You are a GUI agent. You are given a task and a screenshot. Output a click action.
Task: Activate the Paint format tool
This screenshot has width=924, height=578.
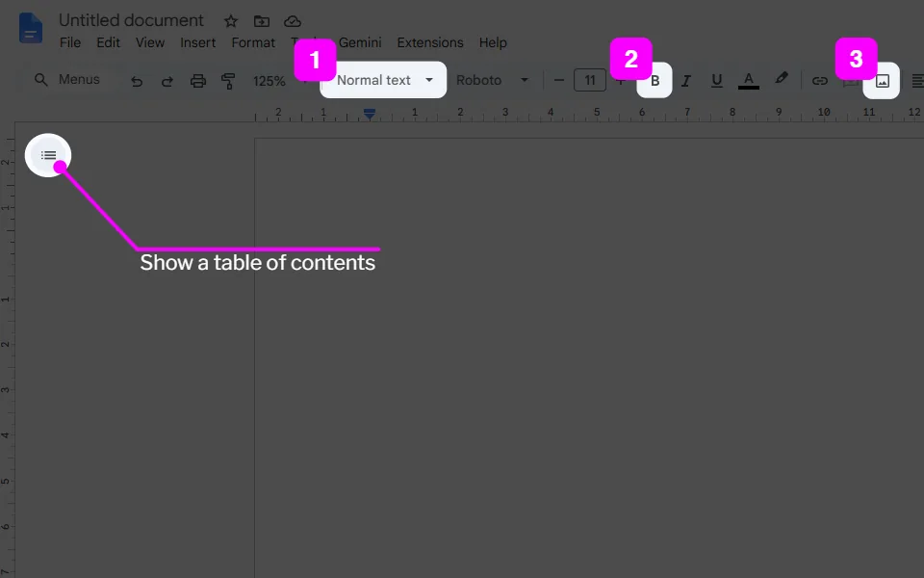229,81
